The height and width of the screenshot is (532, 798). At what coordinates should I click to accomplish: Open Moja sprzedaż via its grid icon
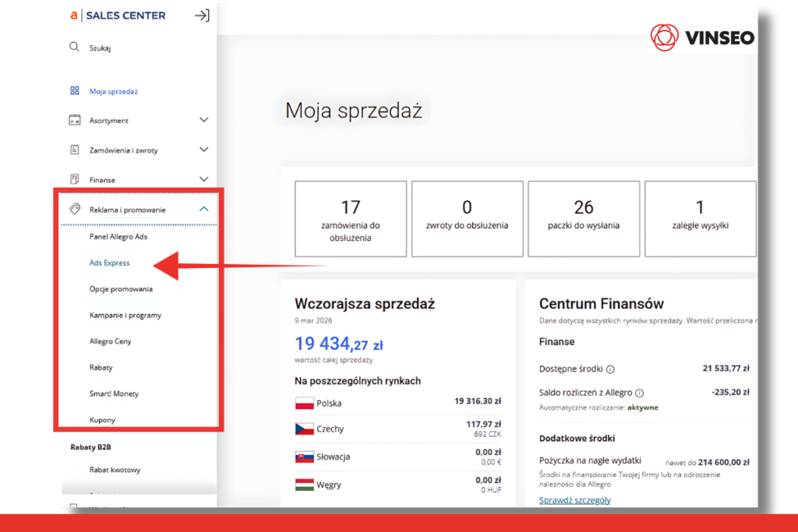point(74,90)
